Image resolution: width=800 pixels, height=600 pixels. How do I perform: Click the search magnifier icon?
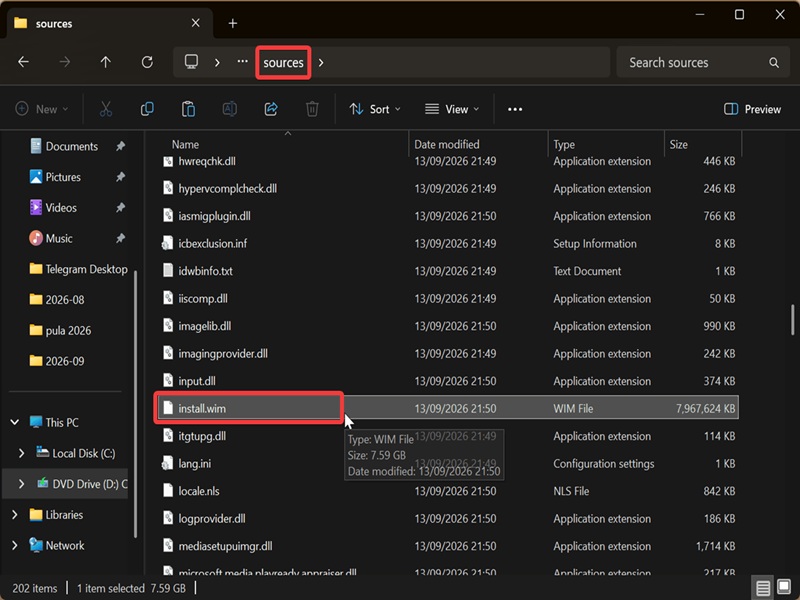point(774,62)
